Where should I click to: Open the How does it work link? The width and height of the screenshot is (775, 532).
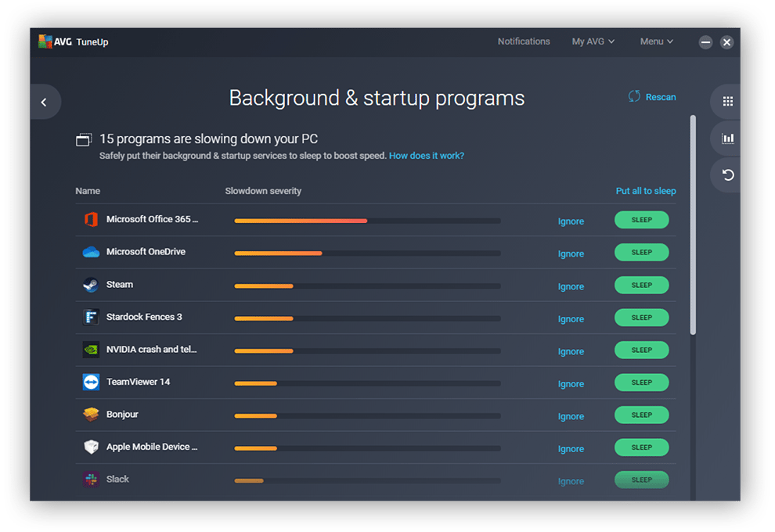pyautogui.click(x=426, y=156)
